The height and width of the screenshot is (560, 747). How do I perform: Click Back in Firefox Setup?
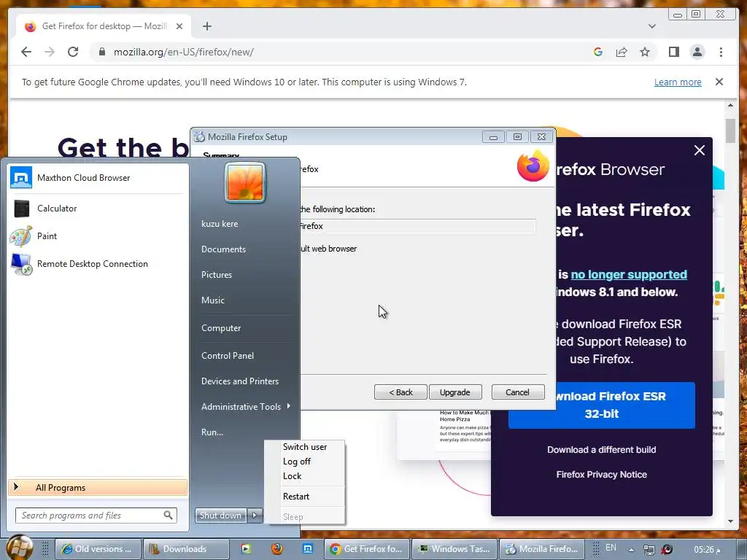(400, 392)
